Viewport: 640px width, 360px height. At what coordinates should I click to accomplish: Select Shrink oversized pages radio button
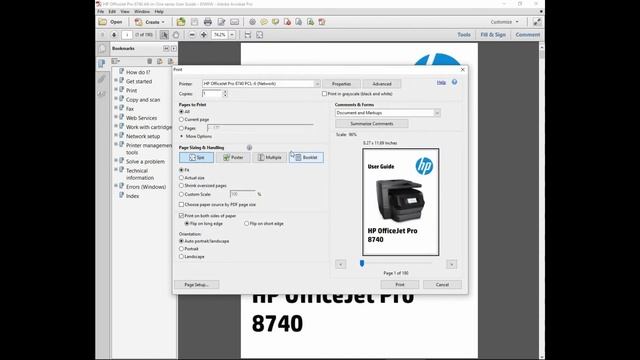(182, 186)
